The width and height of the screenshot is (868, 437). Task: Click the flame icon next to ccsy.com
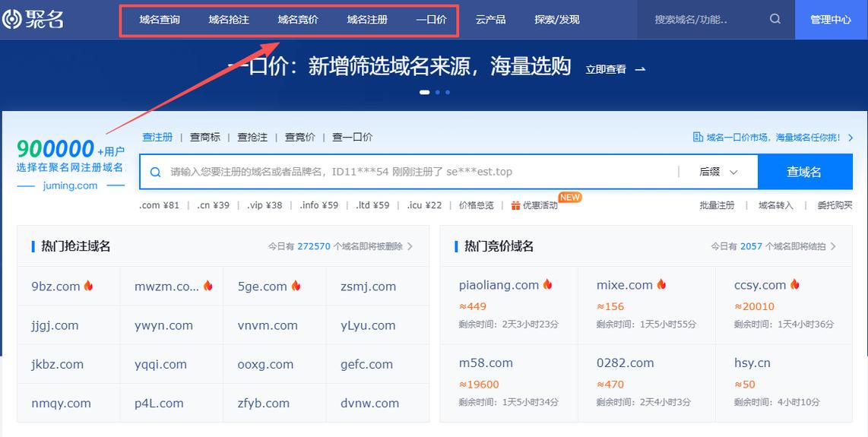point(794,285)
